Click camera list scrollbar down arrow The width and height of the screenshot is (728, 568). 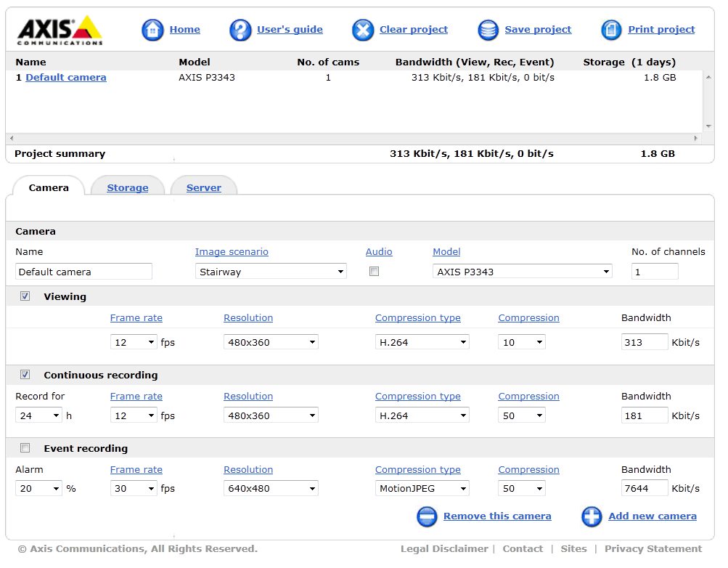pos(708,126)
